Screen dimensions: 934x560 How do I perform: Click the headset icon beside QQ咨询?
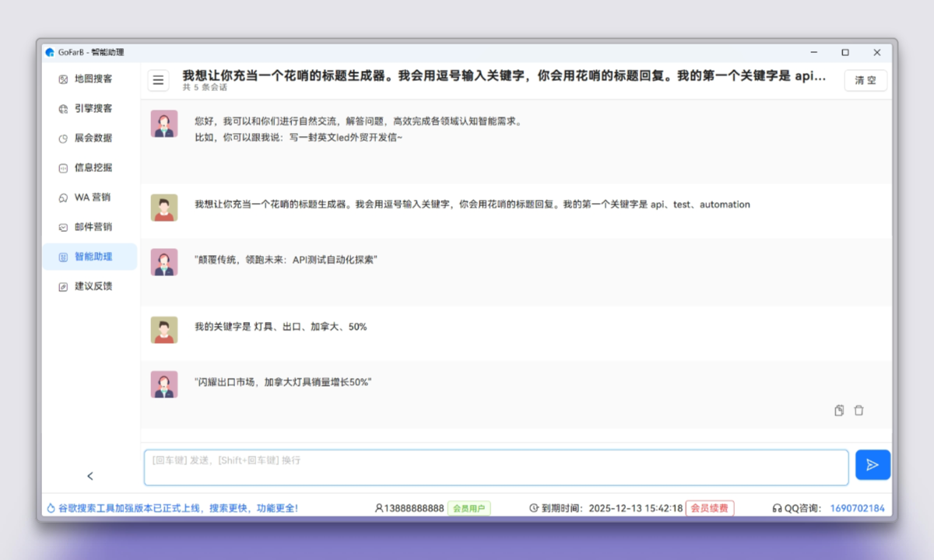tap(777, 509)
